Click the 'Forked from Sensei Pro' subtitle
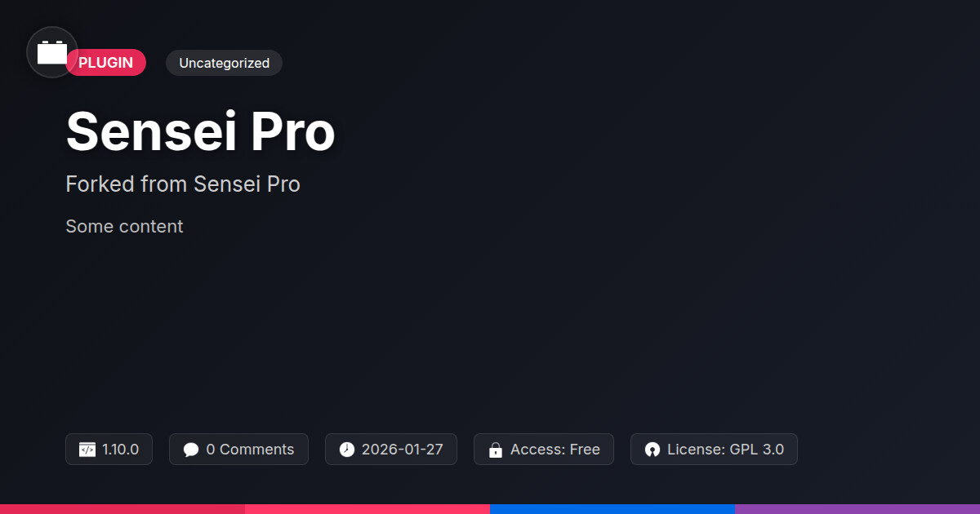 [183, 184]
